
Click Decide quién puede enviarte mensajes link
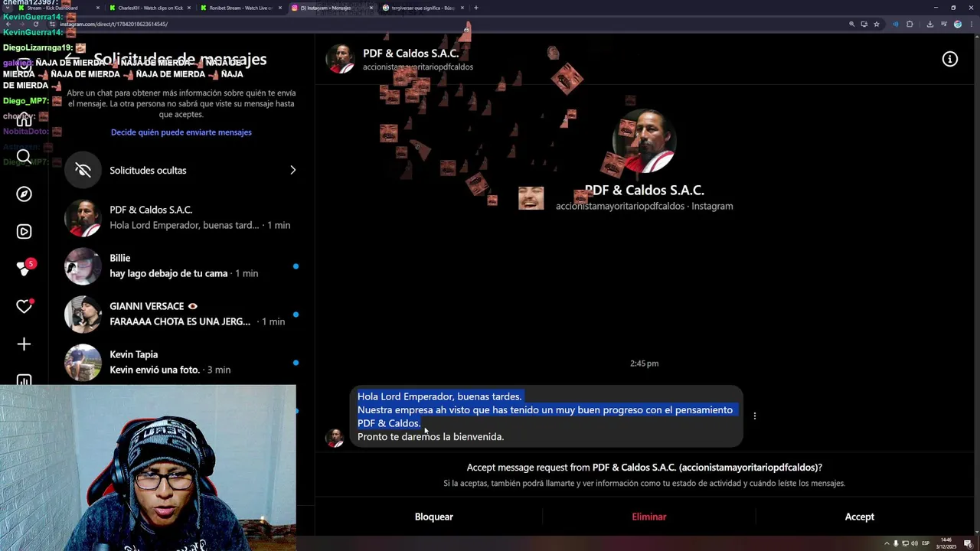click(181, 132)
